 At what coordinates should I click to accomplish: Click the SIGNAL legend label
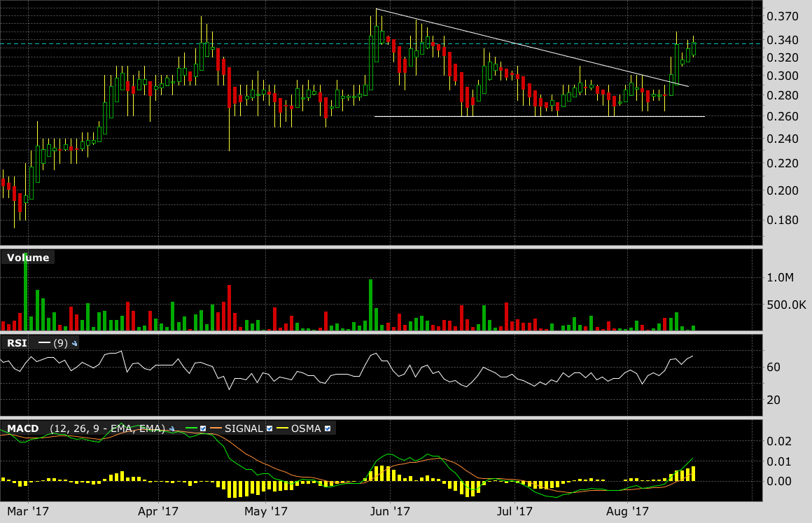[x=244, y=428]
